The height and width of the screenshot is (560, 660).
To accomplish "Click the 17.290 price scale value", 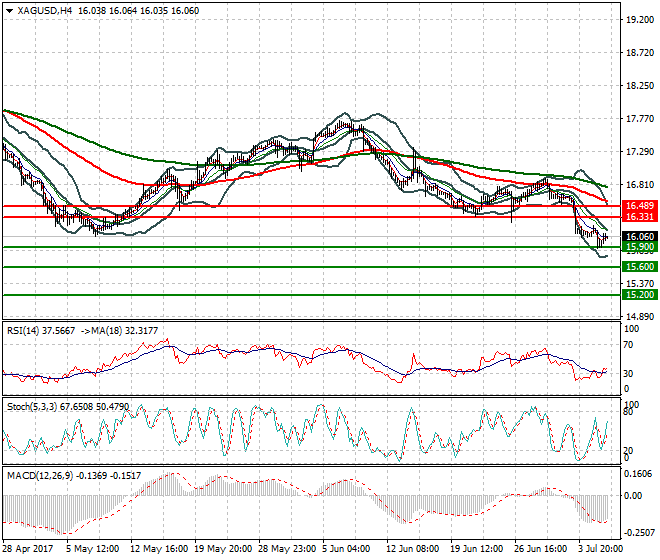I will coord(640,152).
